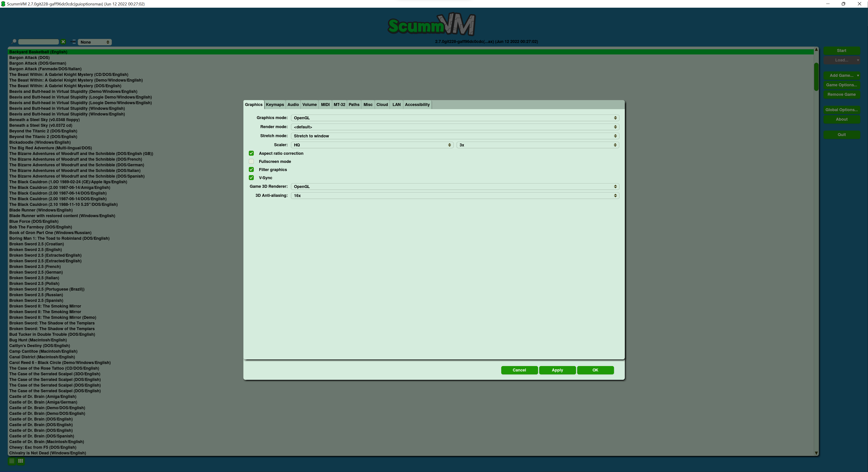Click the Quit button
This screenshot has height=472, width=868.
[841, 134]
